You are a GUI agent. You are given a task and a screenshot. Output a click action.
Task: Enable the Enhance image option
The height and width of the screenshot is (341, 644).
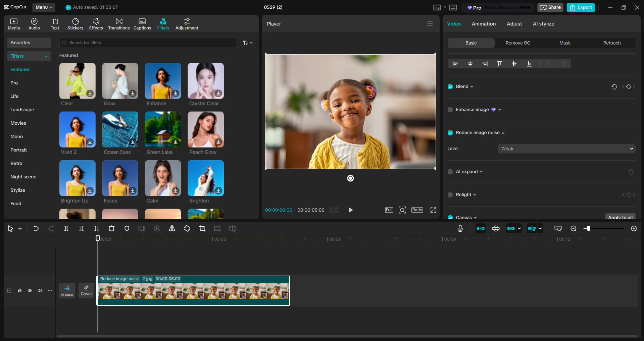tap(450, 110)
